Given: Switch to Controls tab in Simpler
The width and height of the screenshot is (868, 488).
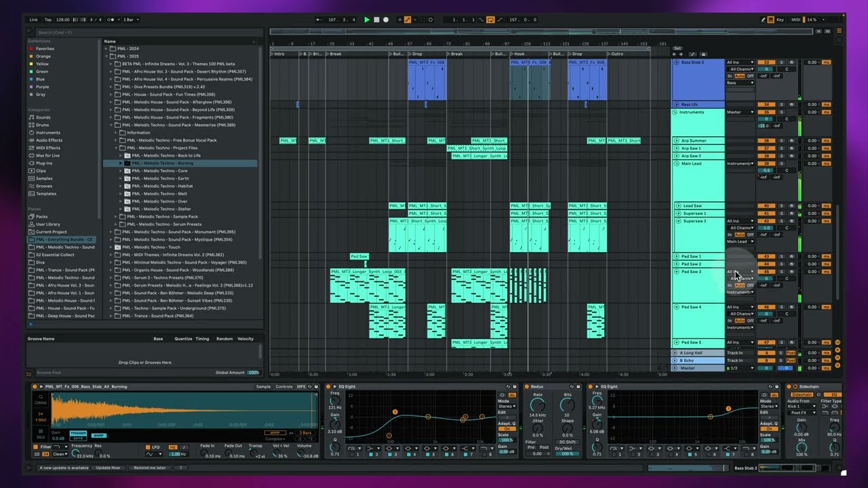Looking at the screenshot, I should point(284,386).
